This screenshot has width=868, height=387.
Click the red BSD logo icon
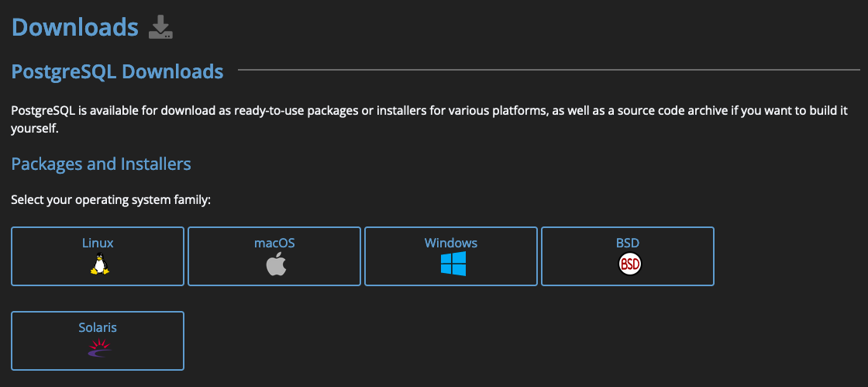point(629,265)
